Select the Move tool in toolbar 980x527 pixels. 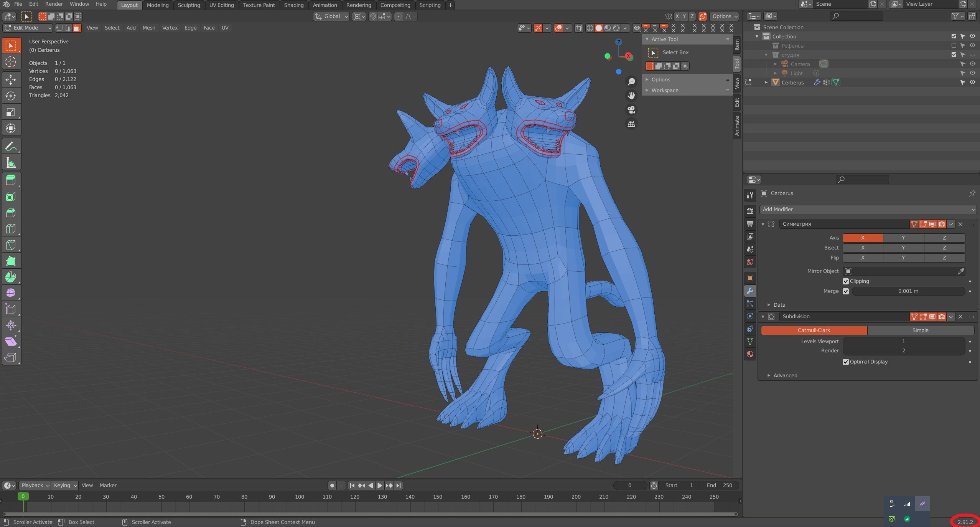pyautogui.click(x=11, y=79)
